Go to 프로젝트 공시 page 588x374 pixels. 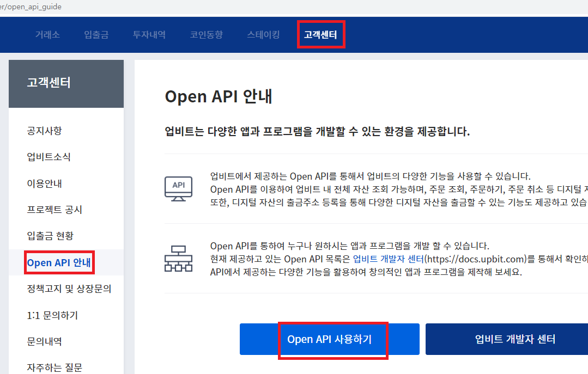click(54, 210)
